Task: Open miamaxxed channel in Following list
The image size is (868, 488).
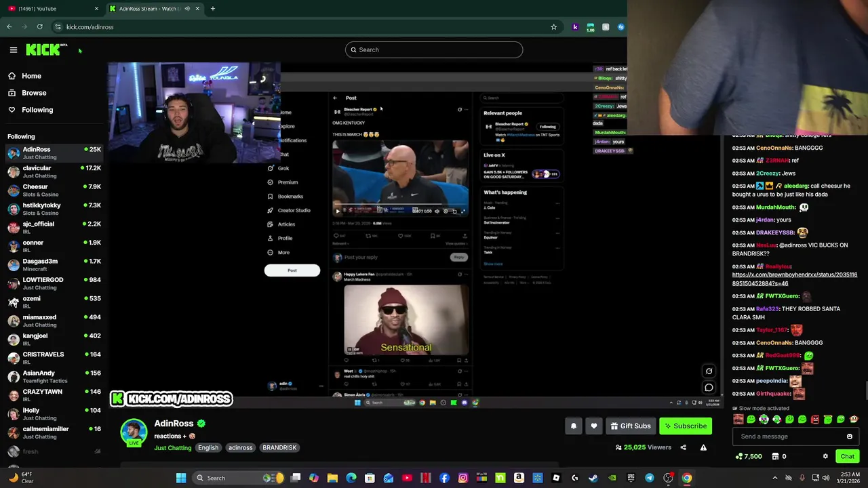Action: (54, 321)
